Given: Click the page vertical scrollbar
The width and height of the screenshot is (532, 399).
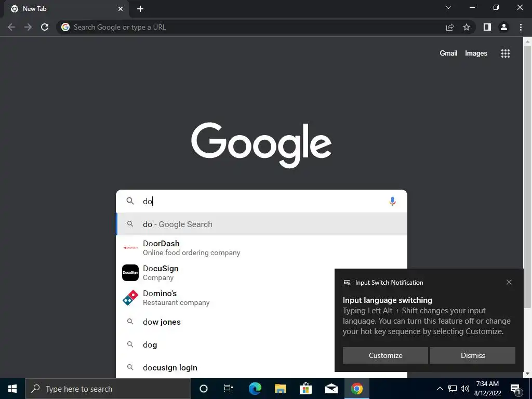Looking at the screenshot, I should click(527, 177).
